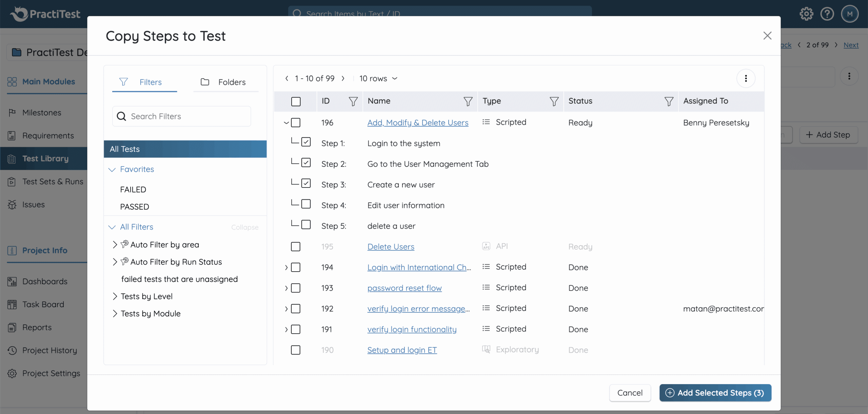868x414 pixels.
Task: Expand Tests by Module filter
Action: (x=115, y=314)
